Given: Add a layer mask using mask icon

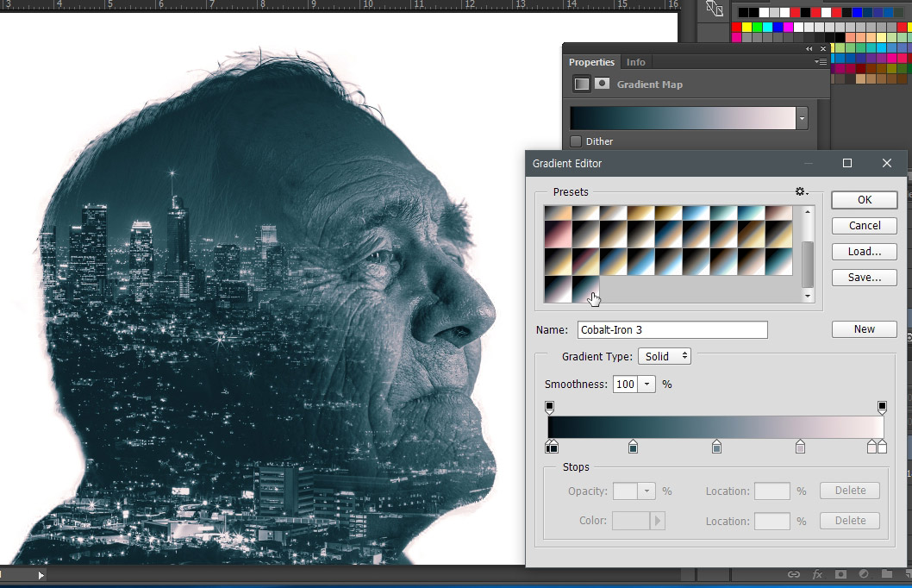Looking at the screenshot, I should click(840, 574).
